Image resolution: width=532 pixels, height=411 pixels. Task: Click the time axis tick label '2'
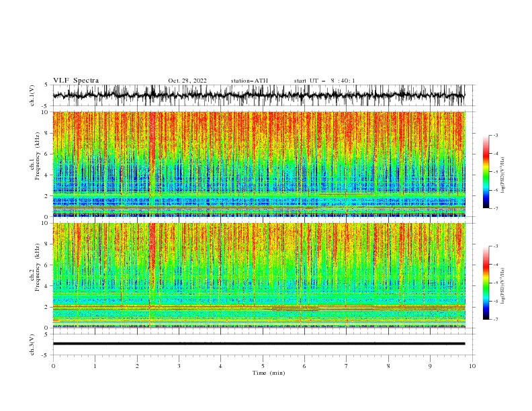tap(137, 366)
